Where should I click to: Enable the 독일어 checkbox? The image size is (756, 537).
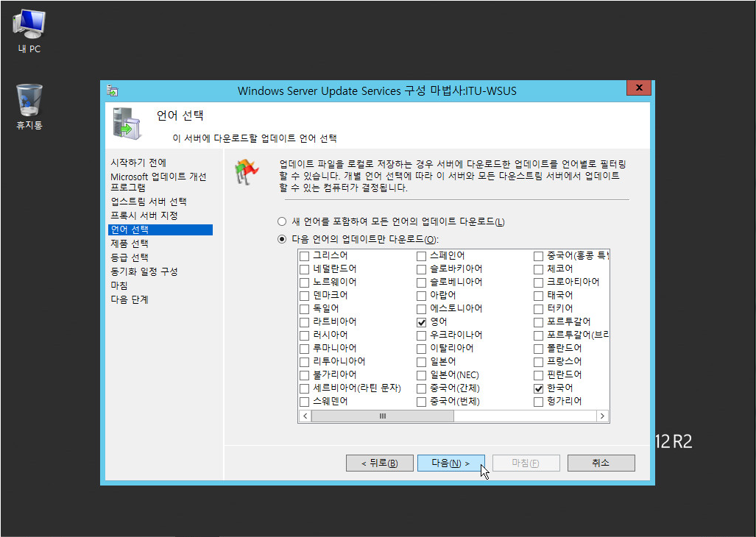304,309
